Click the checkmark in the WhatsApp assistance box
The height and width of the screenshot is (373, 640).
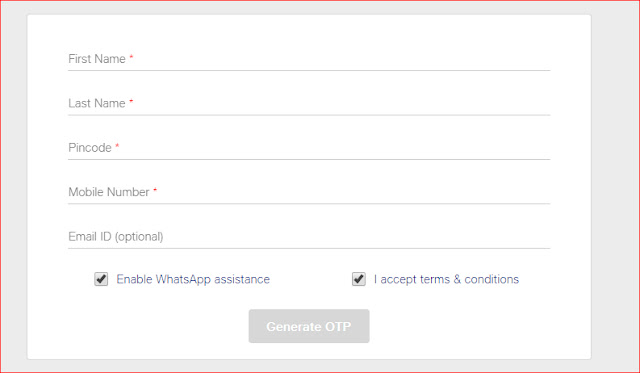[101, 279]
